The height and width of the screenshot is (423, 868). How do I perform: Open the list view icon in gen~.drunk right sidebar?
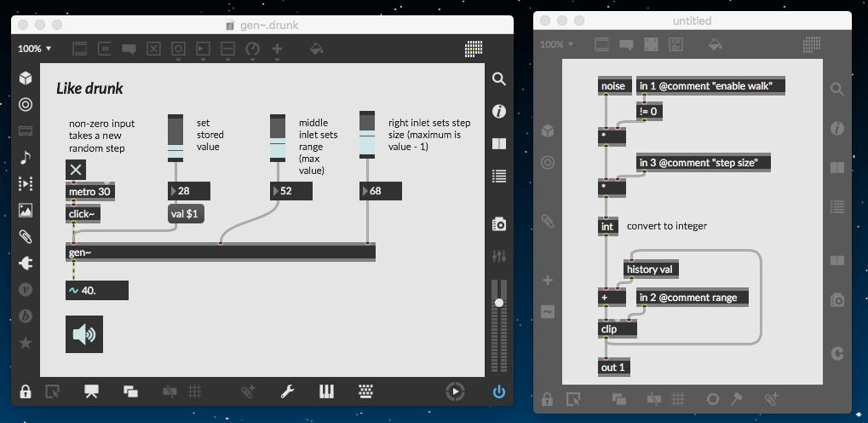(x=499, y=177)
